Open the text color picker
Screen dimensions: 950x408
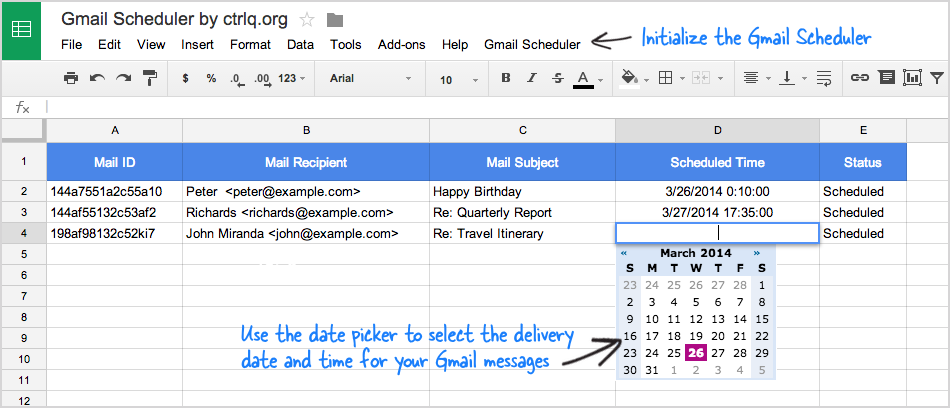pos(583,79)
